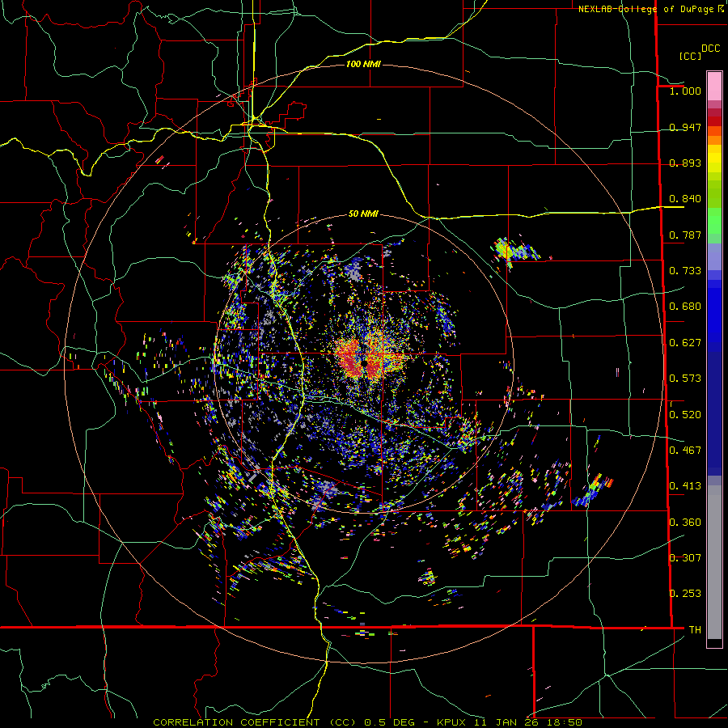The image size is (728, 728).
Task: Click the 0.573 color scale value
Action: (x=685, y=379)
